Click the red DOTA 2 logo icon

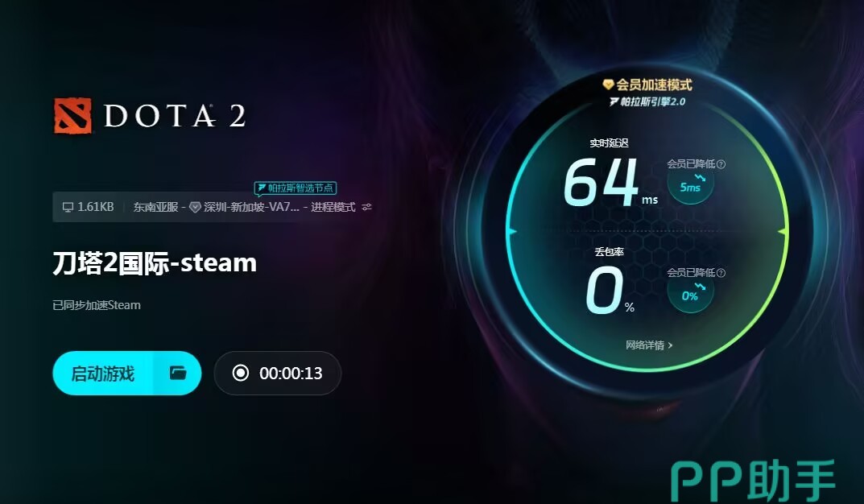72,116
